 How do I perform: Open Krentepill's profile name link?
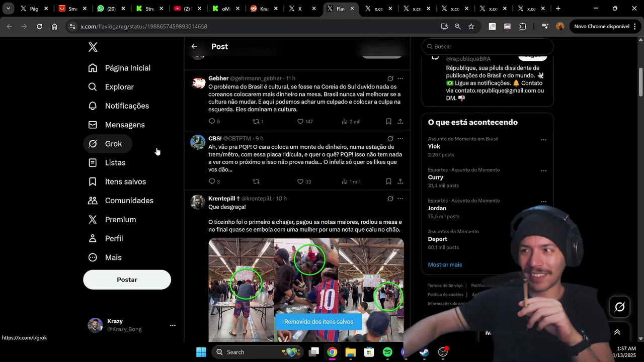click(224, 199)
